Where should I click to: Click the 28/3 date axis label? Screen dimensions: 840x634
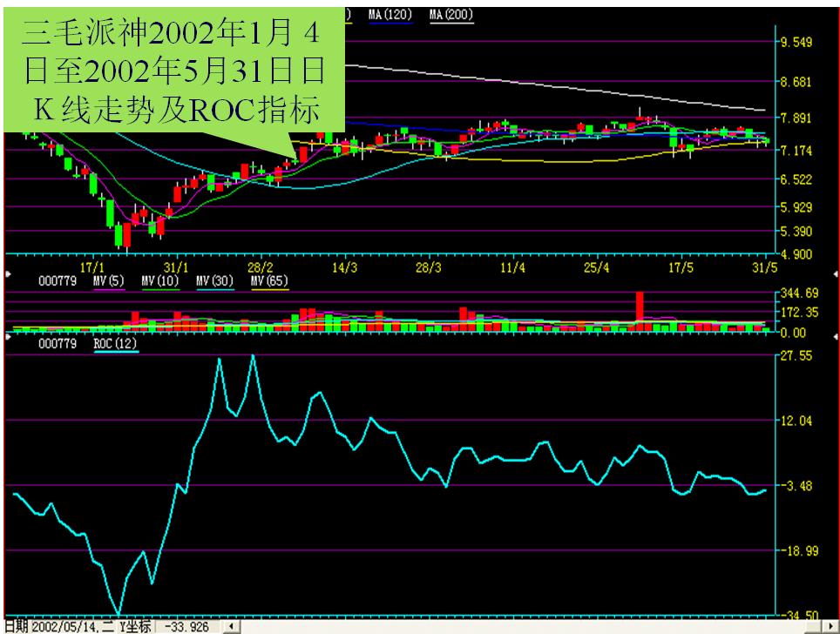point(429,267)
